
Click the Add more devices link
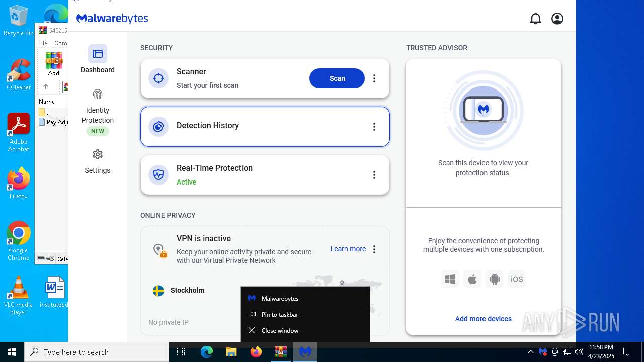484,319
